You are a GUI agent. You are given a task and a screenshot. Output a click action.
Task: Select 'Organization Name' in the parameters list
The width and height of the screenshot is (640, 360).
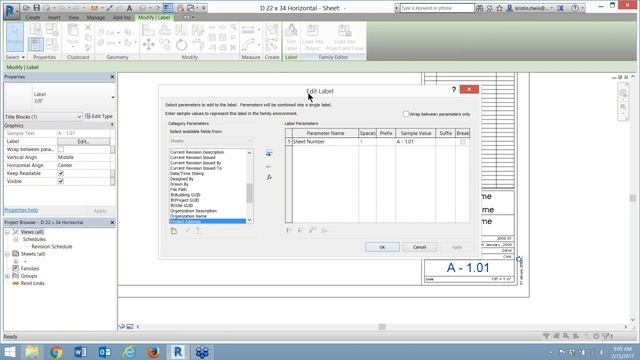(188, 216)
